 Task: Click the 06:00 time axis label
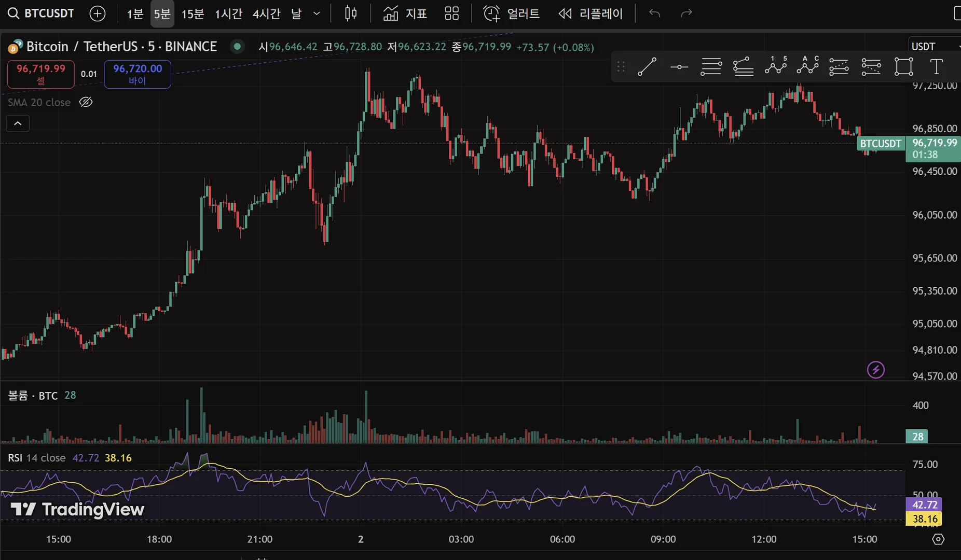click(x=562, y=539)
